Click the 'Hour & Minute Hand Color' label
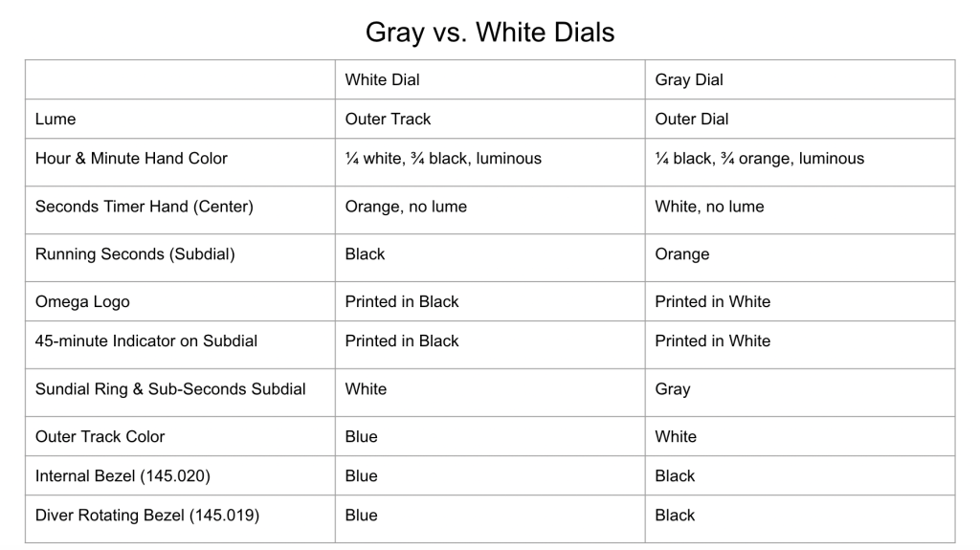Screen dimensions: 980x550 click(131, 159)
